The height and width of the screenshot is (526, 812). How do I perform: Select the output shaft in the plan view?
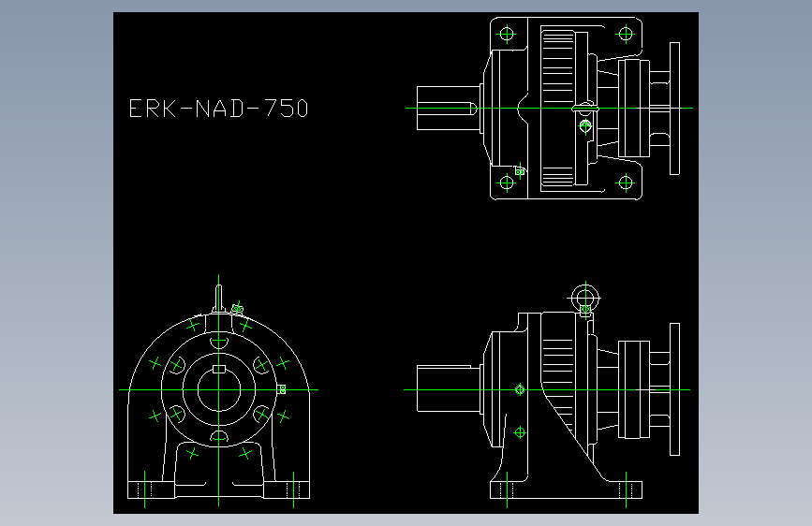tap(448, 109)
